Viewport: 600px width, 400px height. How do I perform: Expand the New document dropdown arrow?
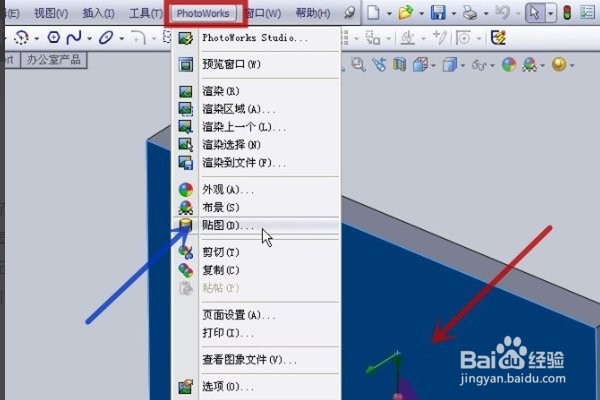click(x=389, y=14)
